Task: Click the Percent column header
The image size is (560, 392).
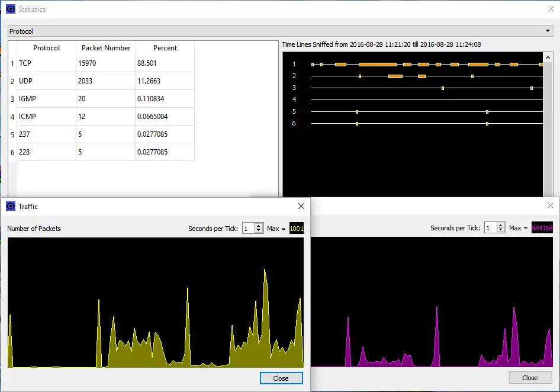Action: click(165, 48)
